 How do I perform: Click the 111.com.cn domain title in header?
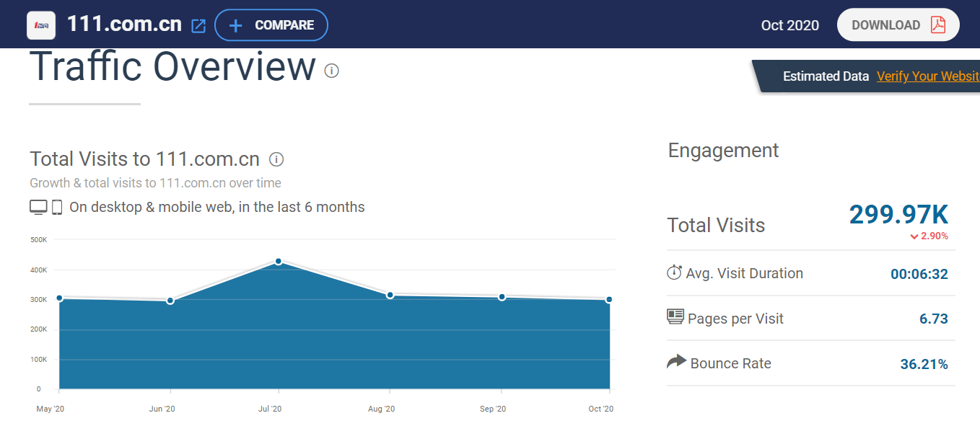(124, 25)
